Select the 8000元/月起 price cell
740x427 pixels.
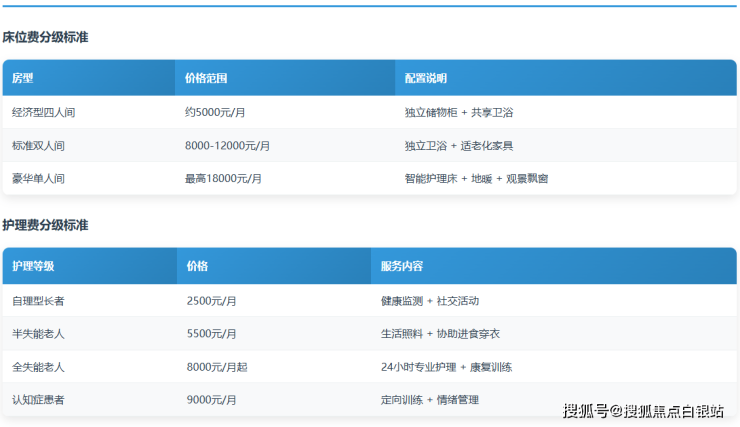[217, 367]
